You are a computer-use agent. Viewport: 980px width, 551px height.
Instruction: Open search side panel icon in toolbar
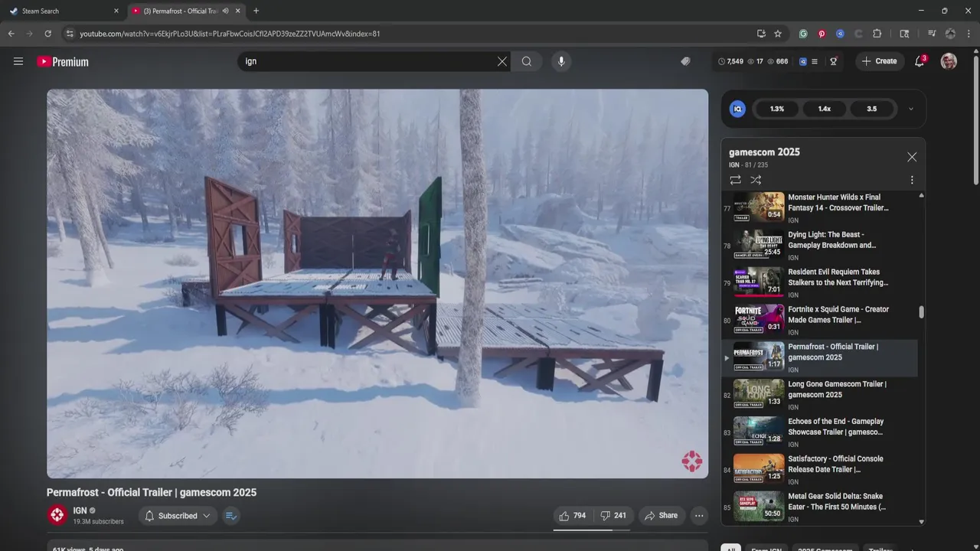(x=904, y=34)
